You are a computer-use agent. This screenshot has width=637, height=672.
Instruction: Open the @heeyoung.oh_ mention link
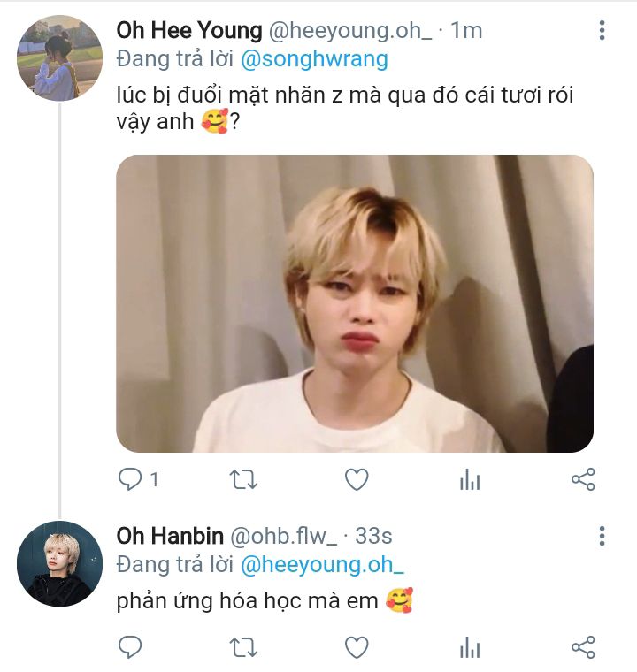pyautogui.click(x=322, y=564)
